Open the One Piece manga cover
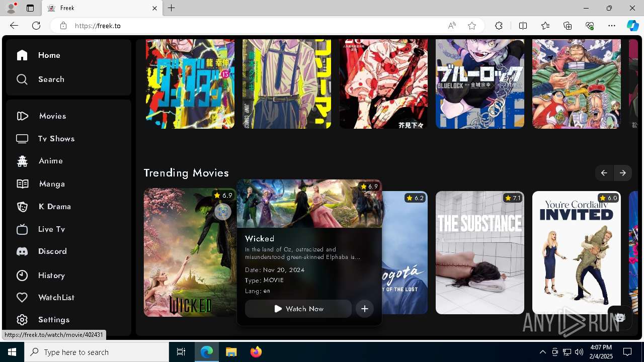This screenshot has width=644, height=362. click(x=577, y=83)
